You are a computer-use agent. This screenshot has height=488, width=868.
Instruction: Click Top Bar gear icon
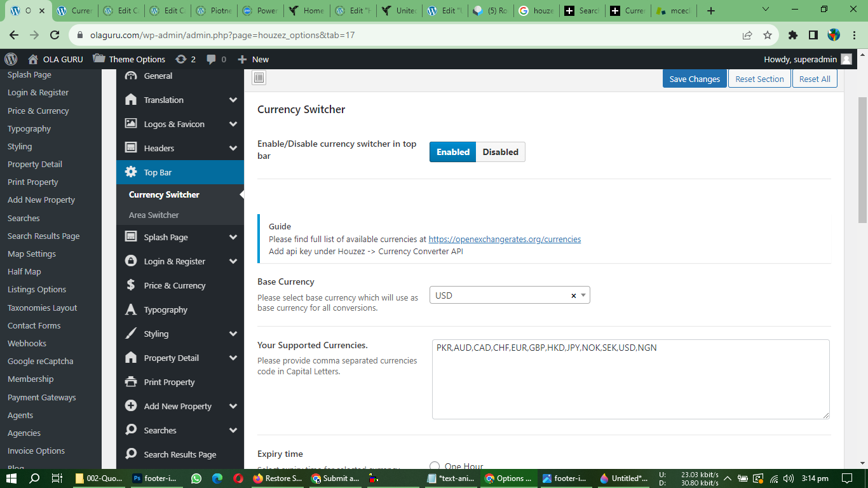point(131,172)
